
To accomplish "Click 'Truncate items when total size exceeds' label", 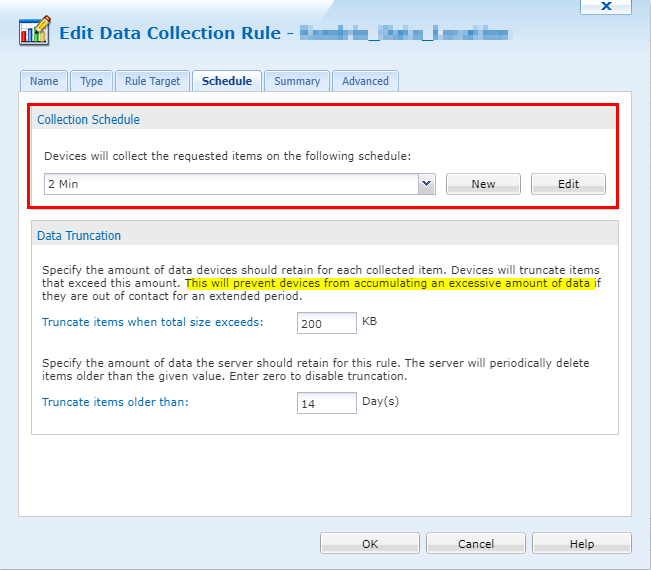I will 152,322.
